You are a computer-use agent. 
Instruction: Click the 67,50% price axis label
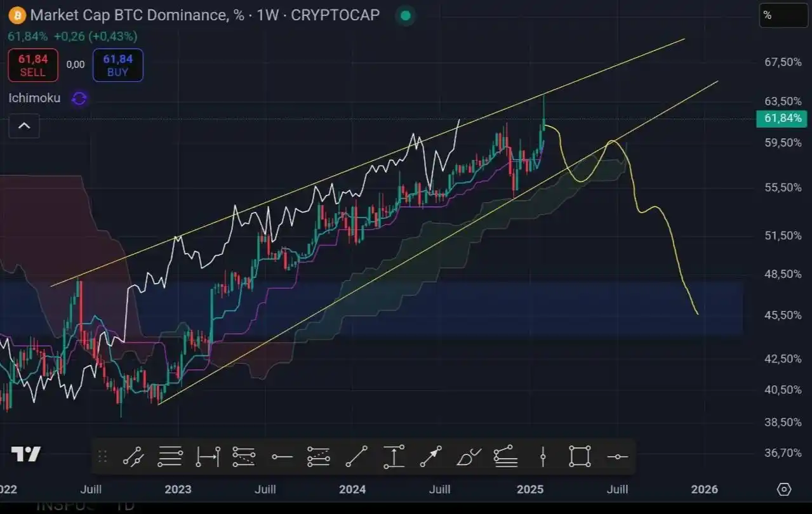[783, 62]
